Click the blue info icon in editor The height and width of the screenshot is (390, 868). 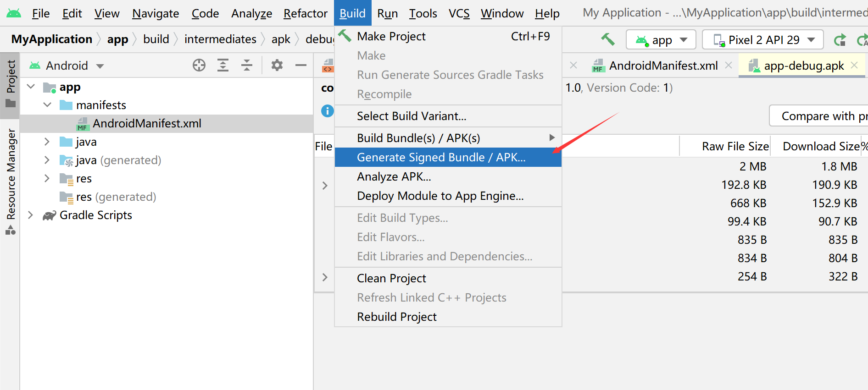click(x=327, y=111)
